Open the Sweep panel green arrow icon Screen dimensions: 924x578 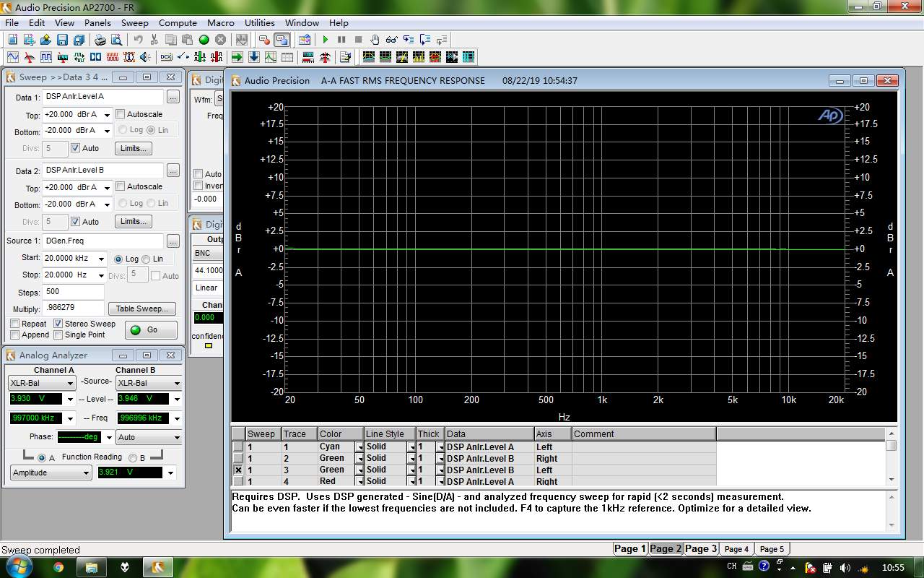(237, 57)
